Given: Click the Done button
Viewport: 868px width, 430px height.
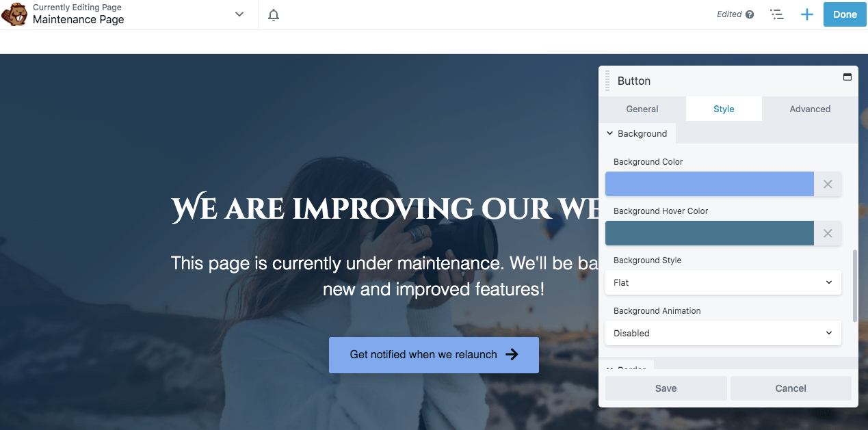Looking at the screenshot, I should click(845, 14).
